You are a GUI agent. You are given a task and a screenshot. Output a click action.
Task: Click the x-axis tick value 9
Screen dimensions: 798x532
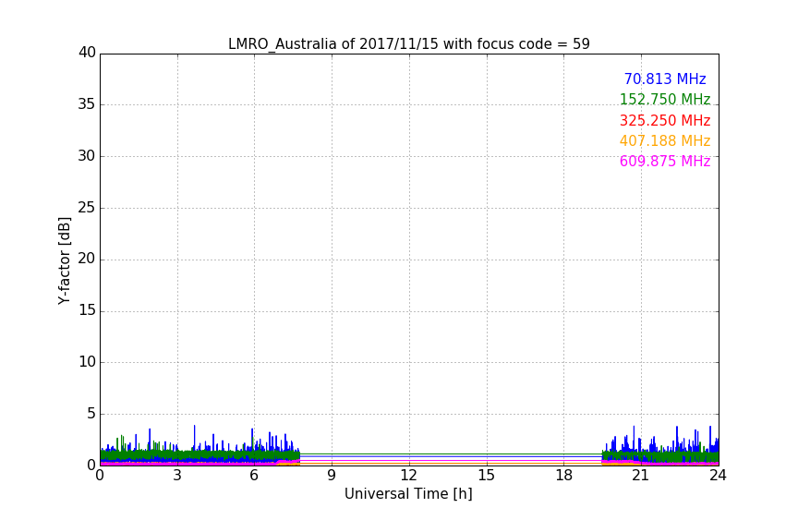coord(332,476)
